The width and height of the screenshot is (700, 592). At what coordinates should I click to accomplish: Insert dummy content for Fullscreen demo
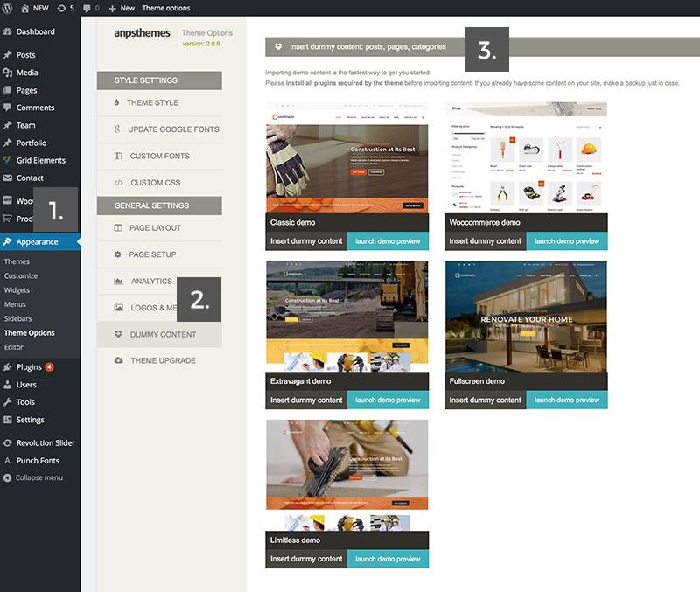pos(486,400)
